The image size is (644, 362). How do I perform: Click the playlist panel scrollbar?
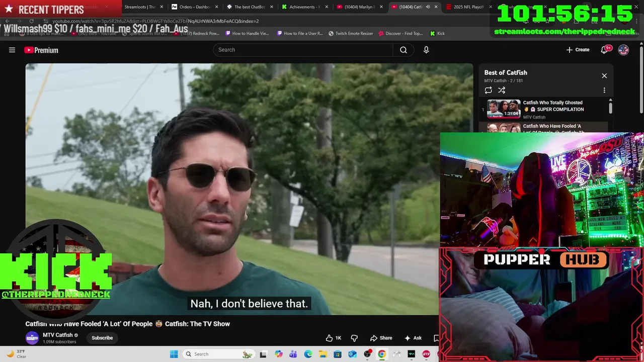pyautogui.click(x=611, y=108)
